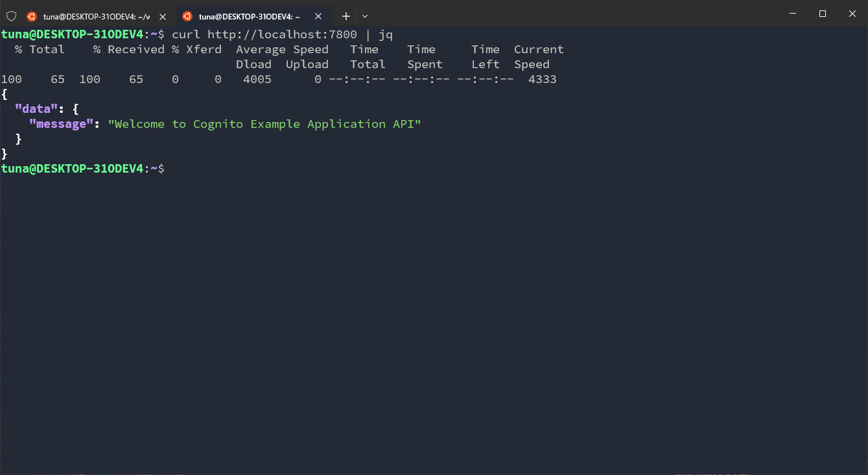
Task: Open a new tab with the plus button
Action: (346, 16)
